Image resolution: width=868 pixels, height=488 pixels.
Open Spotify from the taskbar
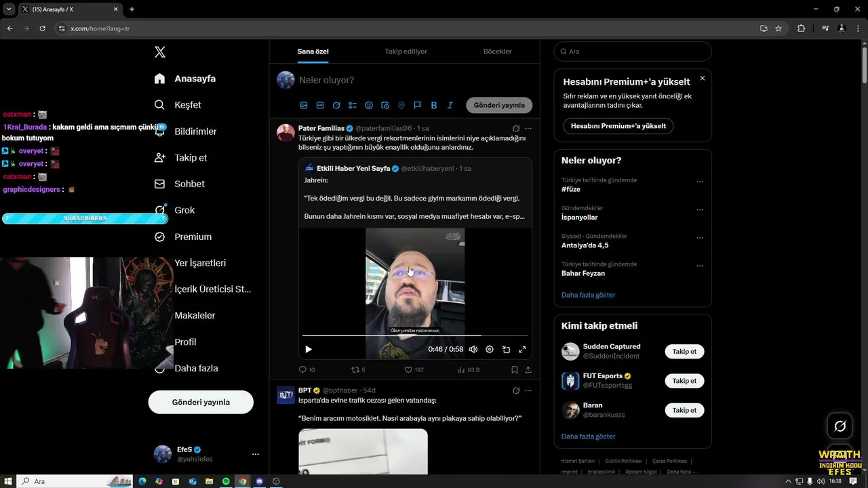tap(226, 481)
